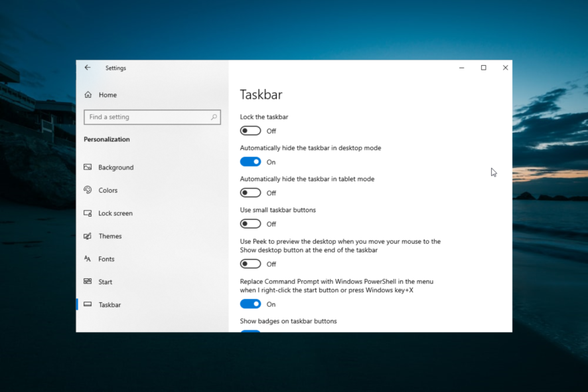Click the search magnifier icon
Screen dimensions: 588x392
[214, 117]
